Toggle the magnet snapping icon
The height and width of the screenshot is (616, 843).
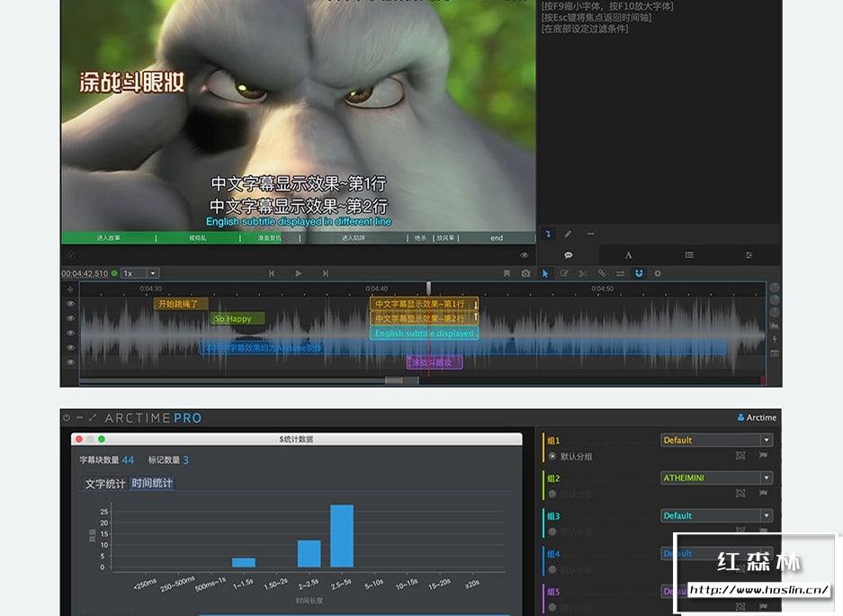pos(639,273)
